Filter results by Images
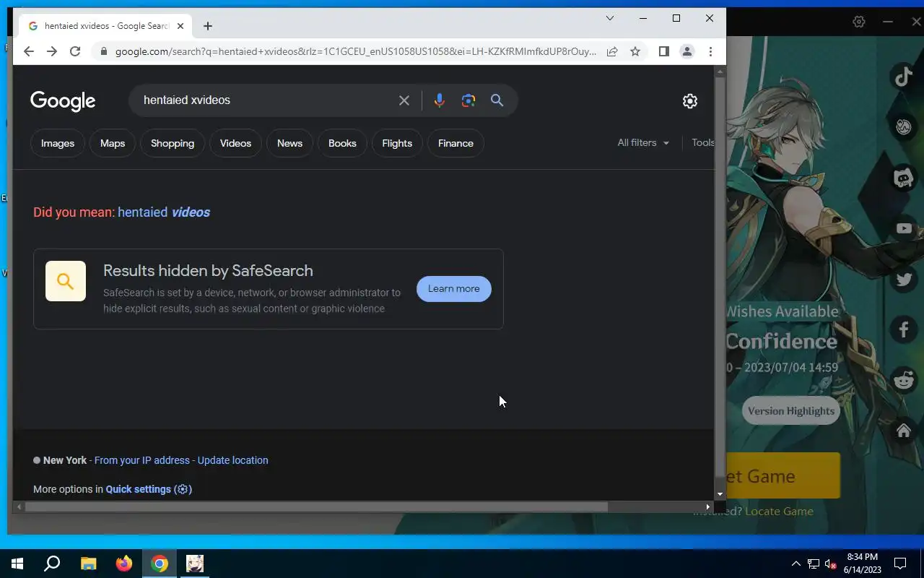Screen dimensions: 924x578 [58, 143]
